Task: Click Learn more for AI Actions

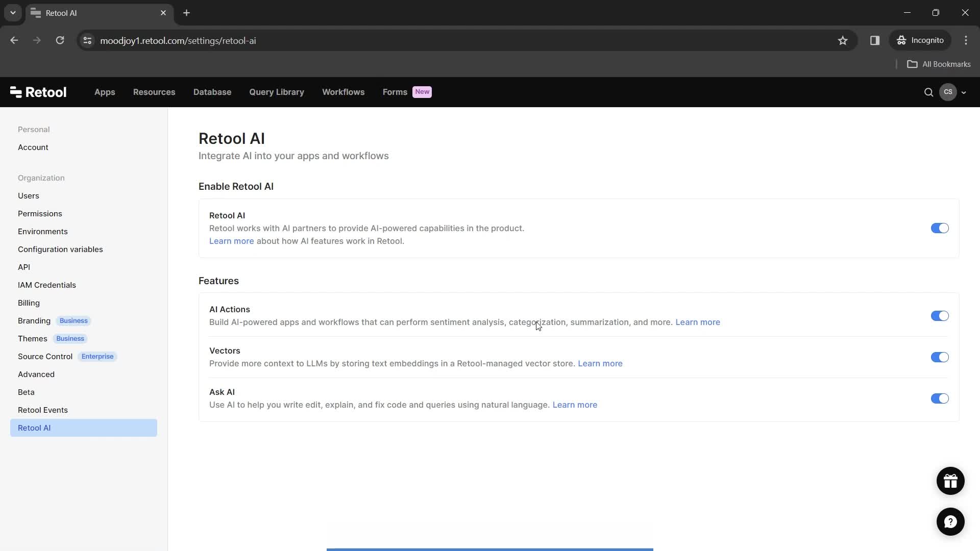Action: pyautogui.click(x=698, y=322)
